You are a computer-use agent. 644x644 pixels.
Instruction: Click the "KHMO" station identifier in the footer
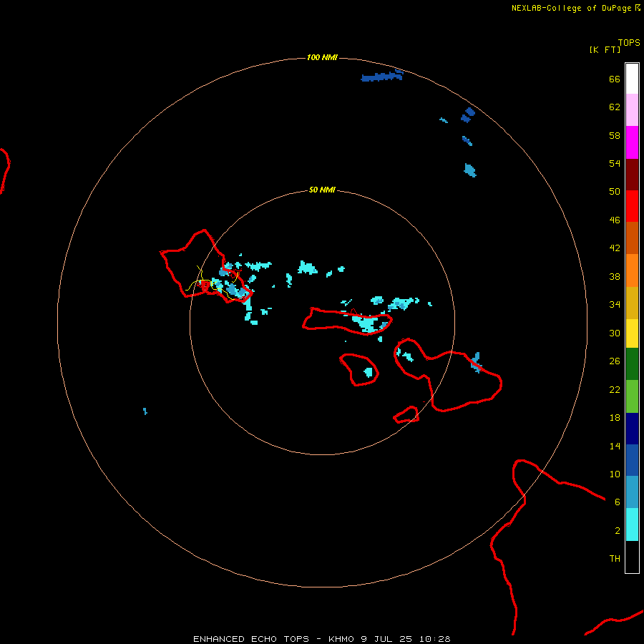(x=341, y=639)
